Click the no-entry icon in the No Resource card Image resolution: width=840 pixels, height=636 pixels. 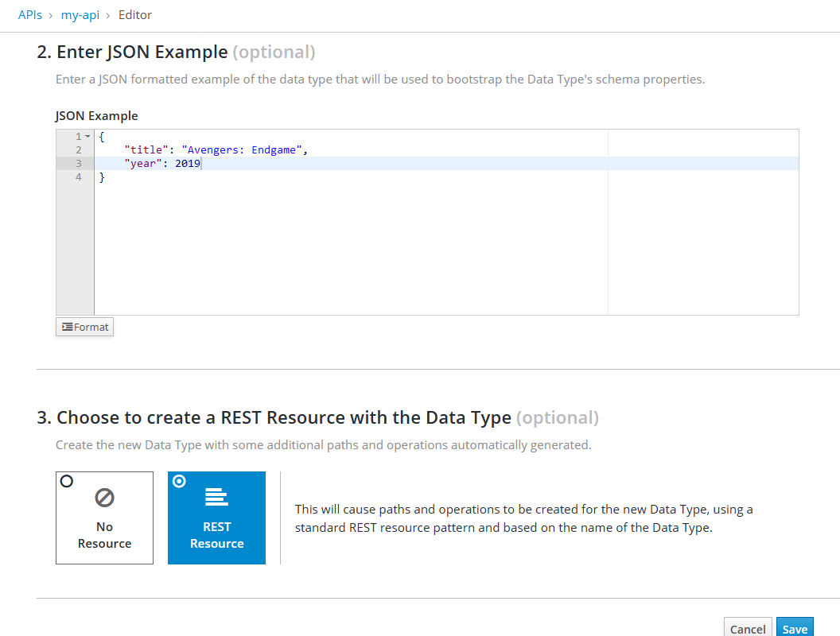104,498
